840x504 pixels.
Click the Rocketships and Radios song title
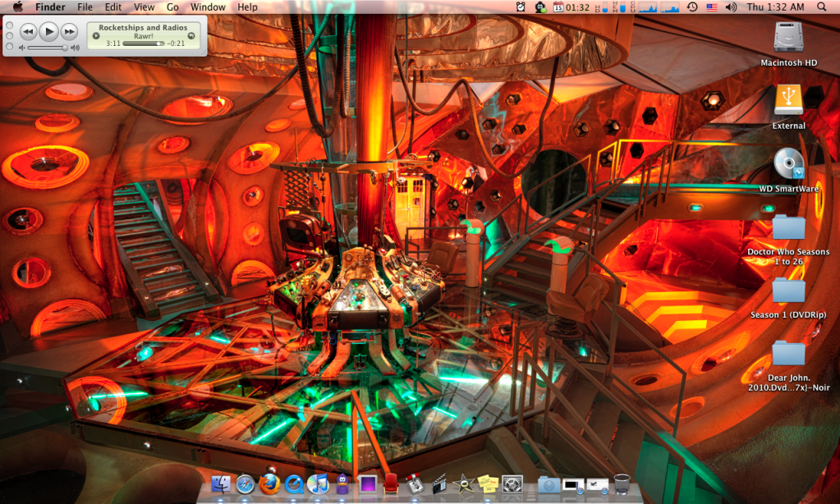point(143,27)
